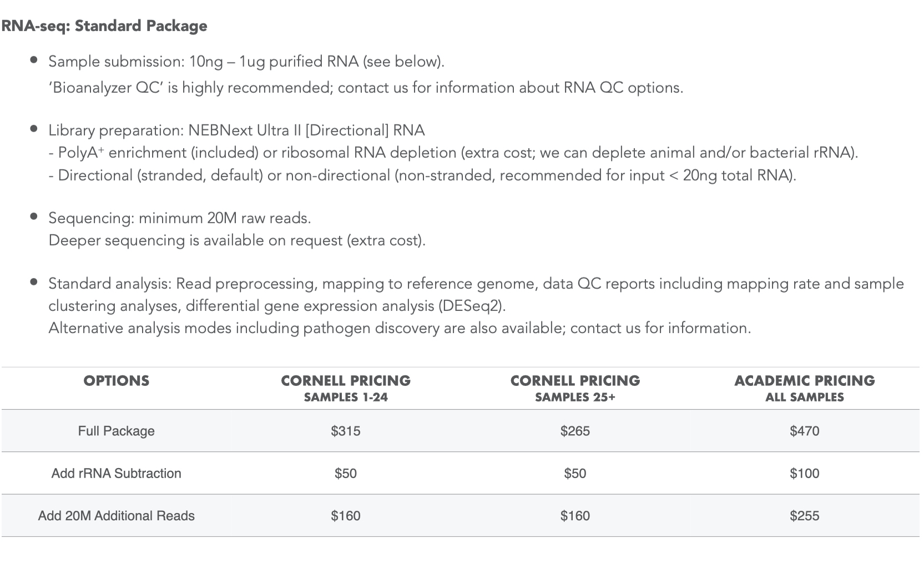Click the RNA-seq: Standard Package heading
Image resolution: width=924 pixels, height=588 pixels.
tap(104, 26)
